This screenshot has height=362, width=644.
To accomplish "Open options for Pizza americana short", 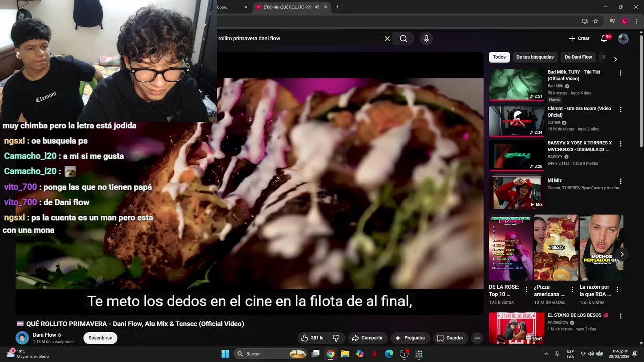I will 572,290.
